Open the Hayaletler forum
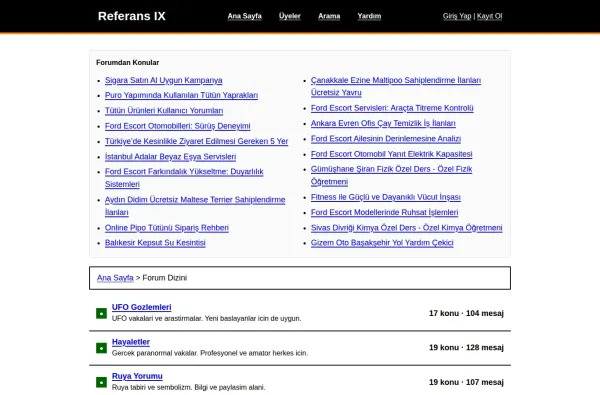This screenshot has height=395, width=600. click(x=131, y=342)
